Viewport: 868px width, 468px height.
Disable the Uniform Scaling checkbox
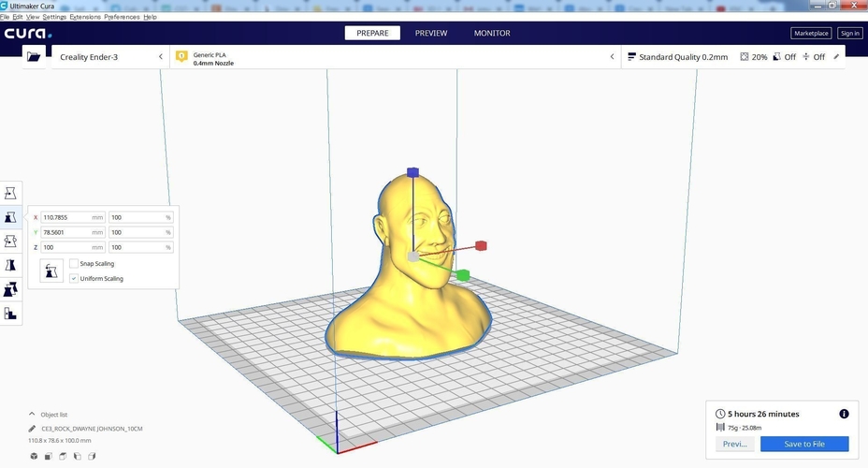point(74,279)
